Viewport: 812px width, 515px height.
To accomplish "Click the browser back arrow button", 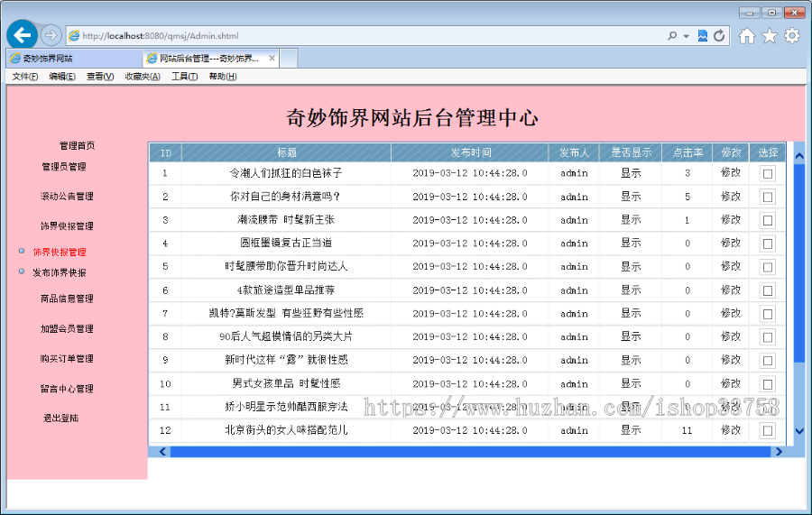I will pyautogui.click(x=23, y=35).
